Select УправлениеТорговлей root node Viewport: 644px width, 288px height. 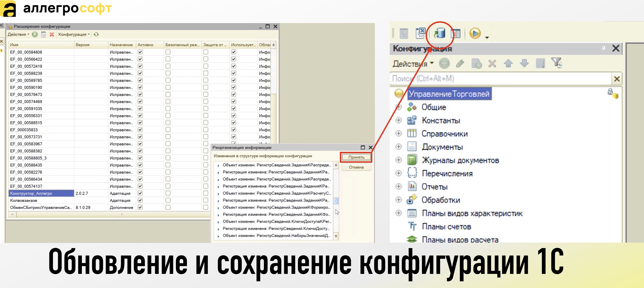tap(449, 94)
